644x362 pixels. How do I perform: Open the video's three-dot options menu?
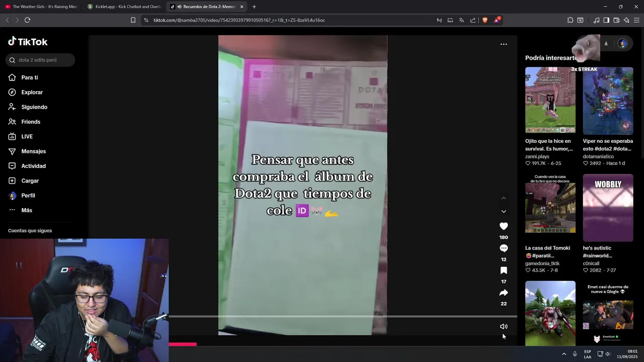coord(504,44)
